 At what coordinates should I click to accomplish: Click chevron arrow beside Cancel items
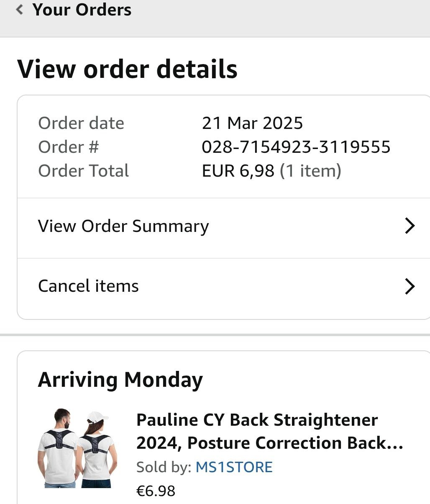point(410,287)
